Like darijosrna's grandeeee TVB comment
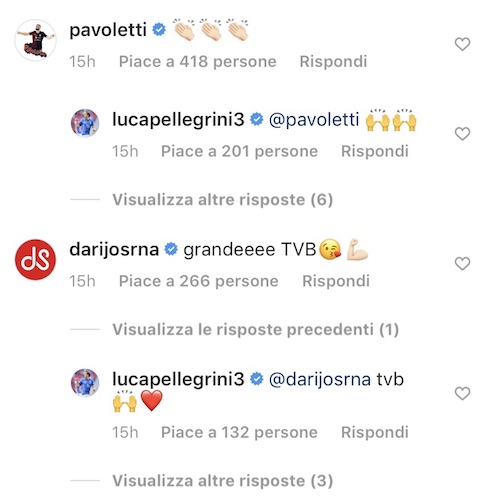 tap(462, 264)
